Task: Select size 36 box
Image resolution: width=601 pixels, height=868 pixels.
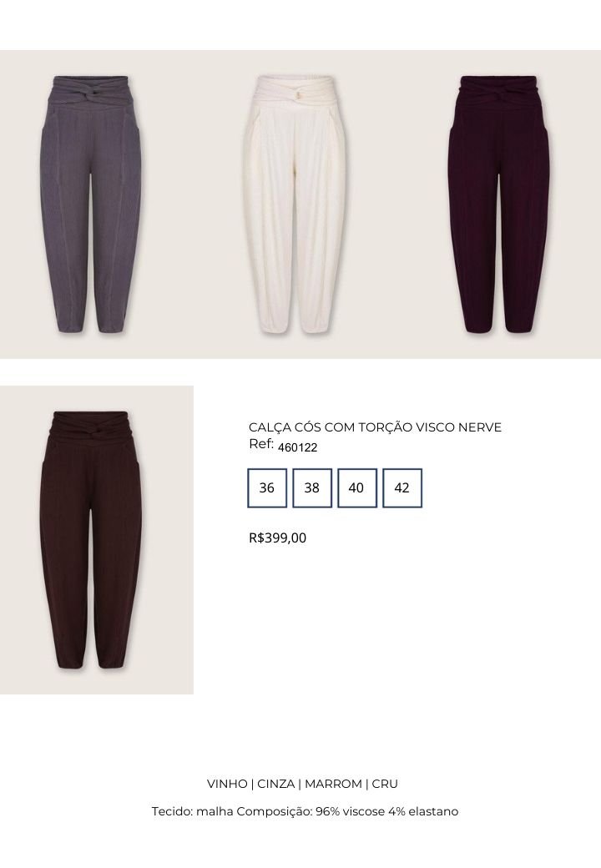Action: (x=267, y=487)
